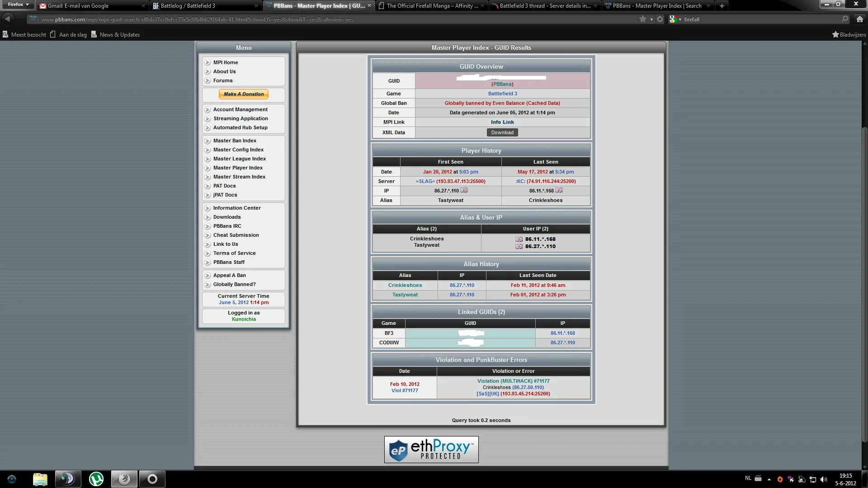The image size is (868, 488).
Task: Click the firefall search box
Action: (759, 19)
